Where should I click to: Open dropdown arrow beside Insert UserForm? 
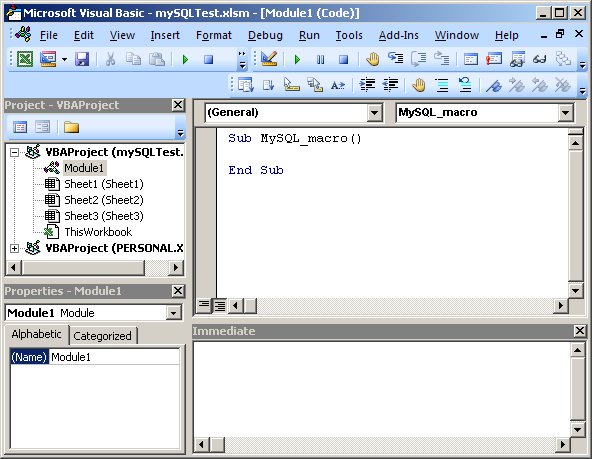click(64, 59)
